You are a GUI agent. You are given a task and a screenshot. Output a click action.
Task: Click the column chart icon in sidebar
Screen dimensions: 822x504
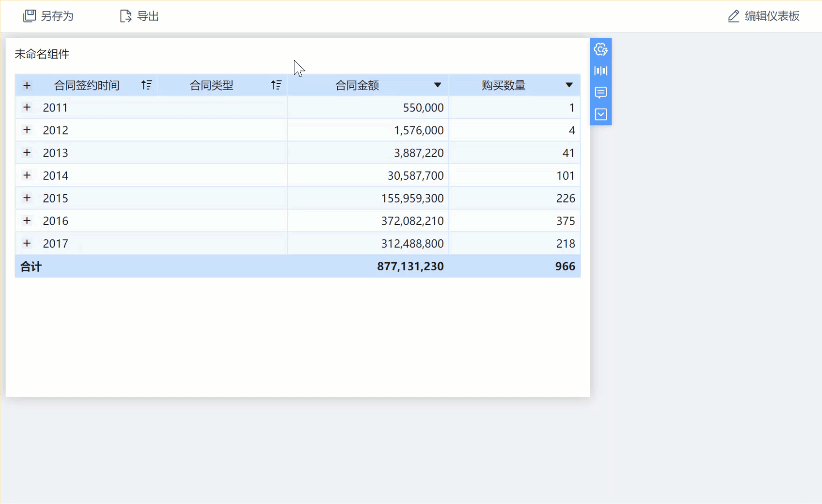coord(601,71)
